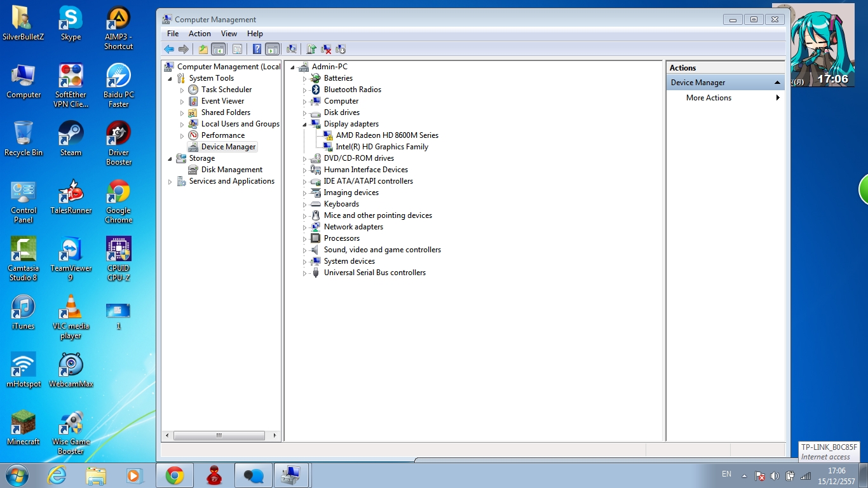Open the volume control in the system tray
868x488 pixels.
tap(775, 475)
